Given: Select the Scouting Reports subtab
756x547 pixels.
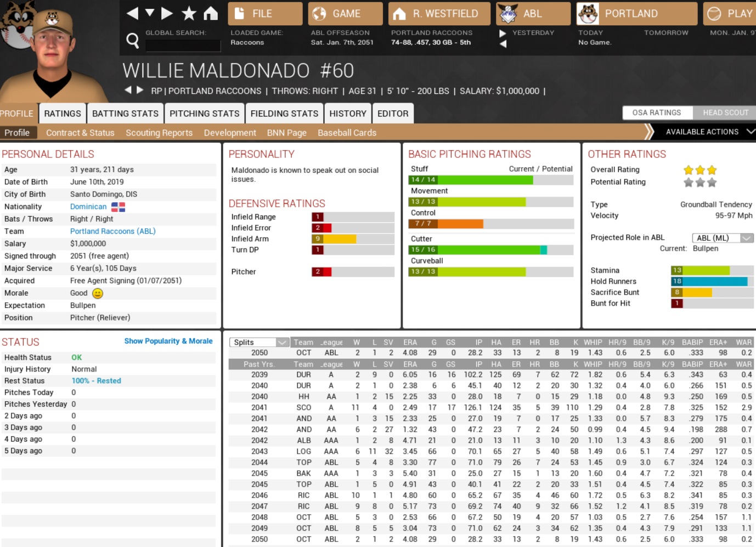Looking at the screenshot, I should tap(159, 133).
